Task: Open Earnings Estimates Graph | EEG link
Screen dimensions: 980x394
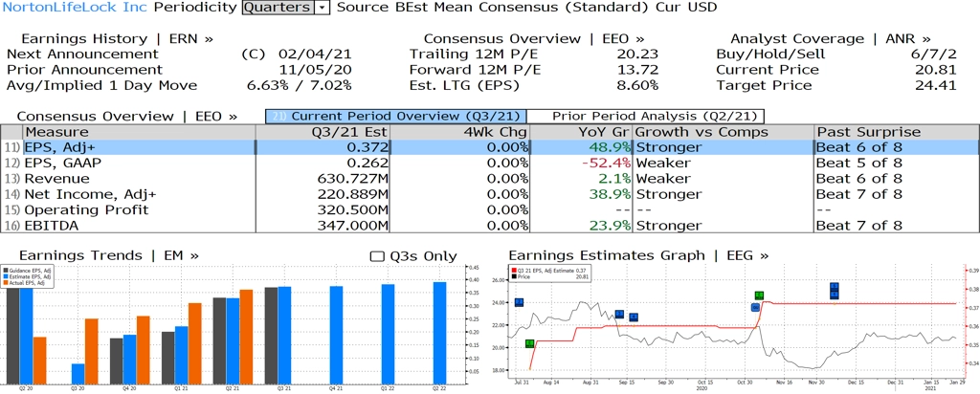Action: [638, 255]
